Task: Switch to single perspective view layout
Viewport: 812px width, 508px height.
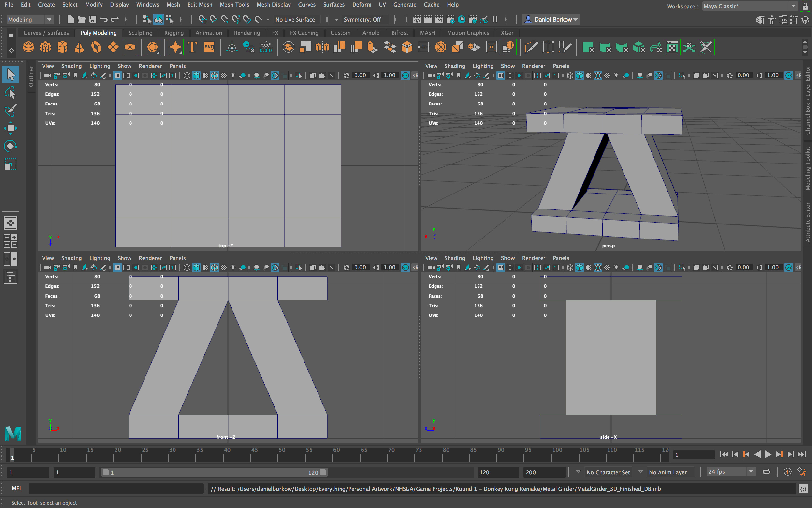Action: 10,223
